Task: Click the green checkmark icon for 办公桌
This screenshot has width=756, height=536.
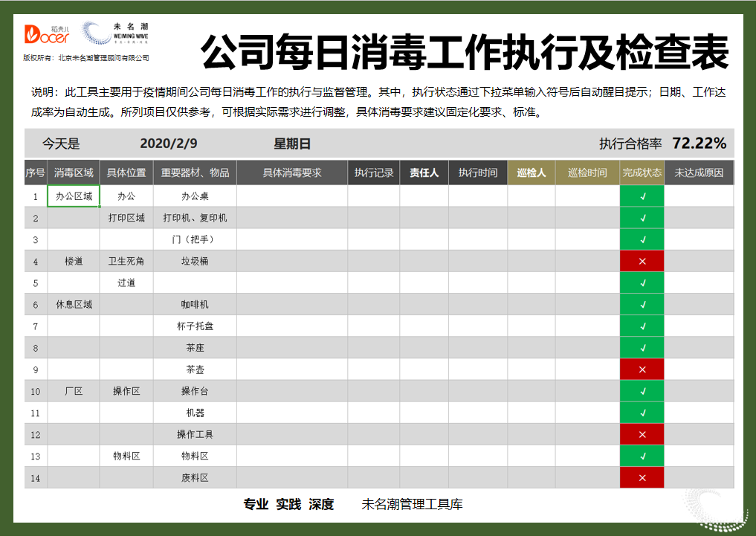Action: click(642, 196)
